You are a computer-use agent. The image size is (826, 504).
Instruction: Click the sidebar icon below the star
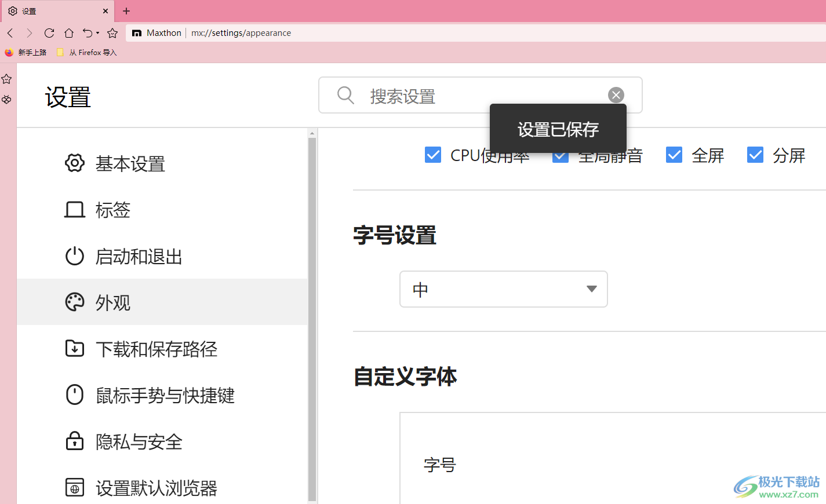tap(7, 100)
